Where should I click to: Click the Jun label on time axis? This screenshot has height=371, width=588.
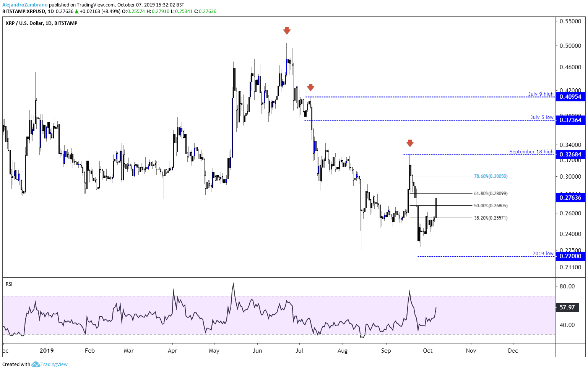coord(257,350)
